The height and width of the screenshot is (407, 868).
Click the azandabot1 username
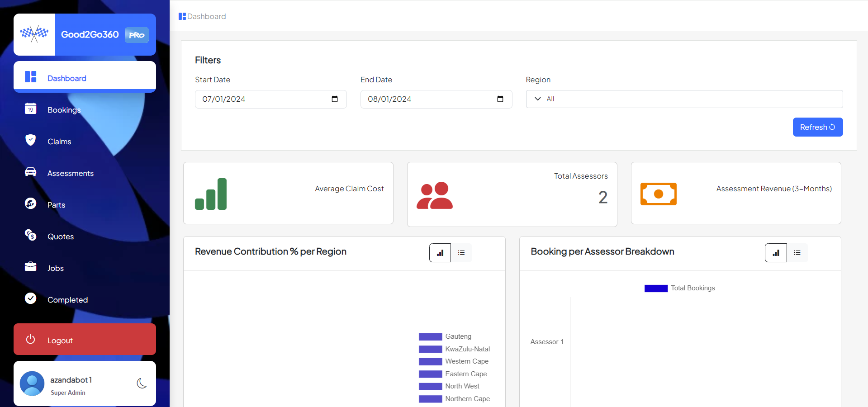[71, 380]
